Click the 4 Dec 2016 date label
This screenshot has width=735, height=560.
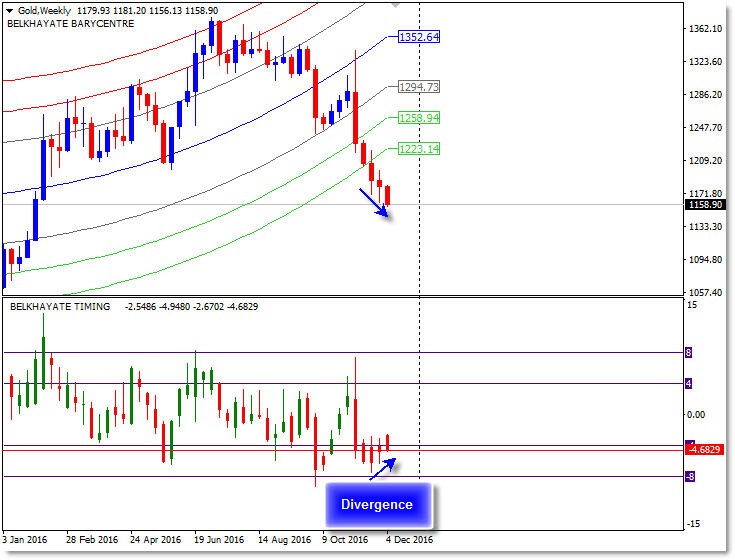point(410,539)
